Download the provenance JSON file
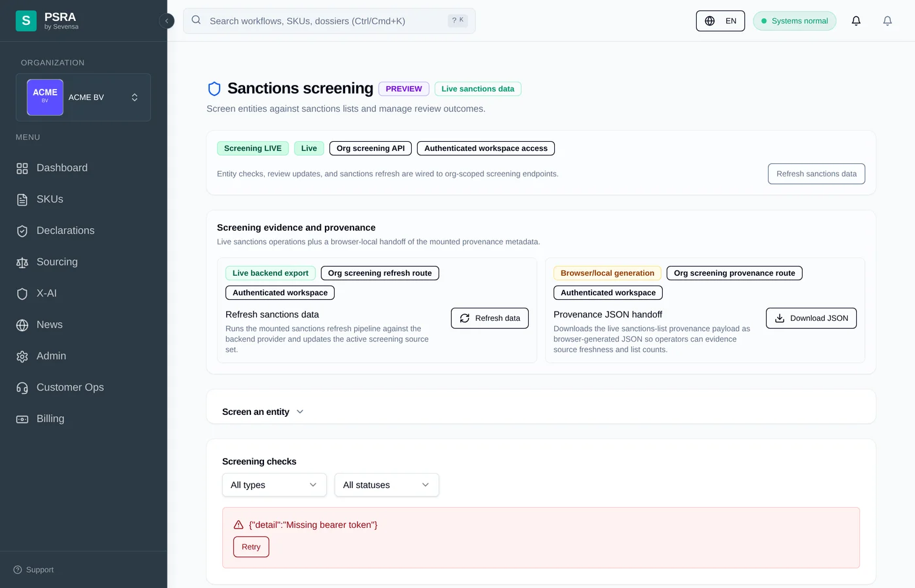 point(811,318)
